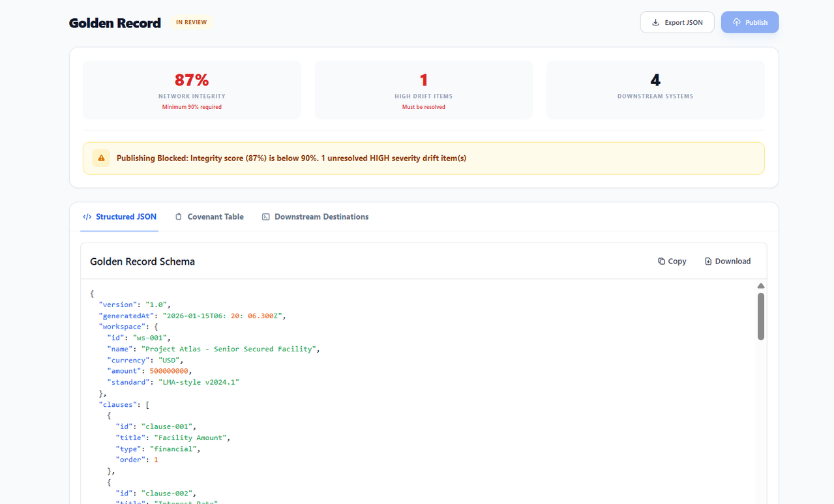
Task: Click the clipboard icon on Covenant Table
Action: tap(179, 216)
